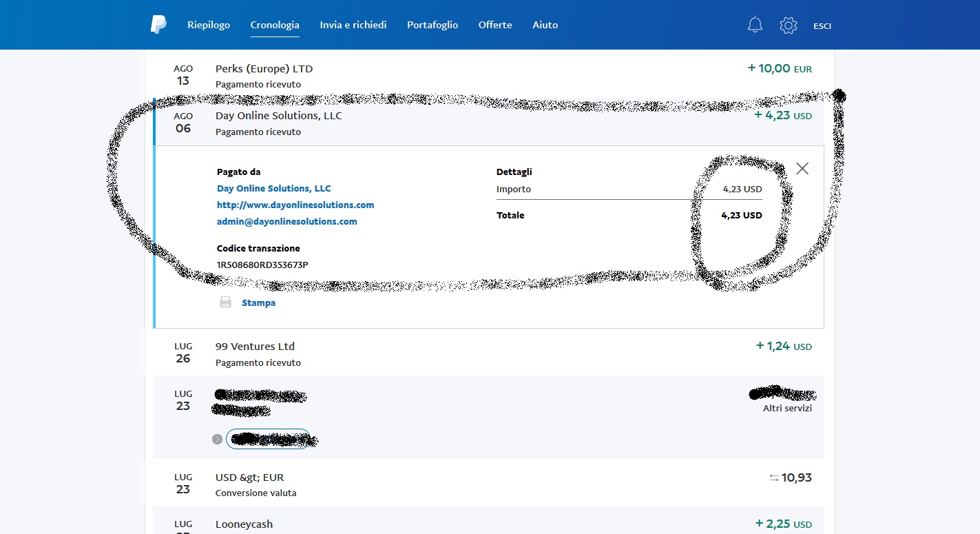
Task: Click the PayPal logo
Action: pos(158,25)
